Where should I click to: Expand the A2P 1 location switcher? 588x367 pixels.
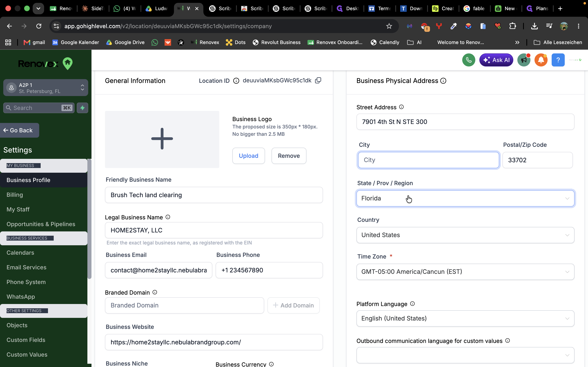click(46, 88)
